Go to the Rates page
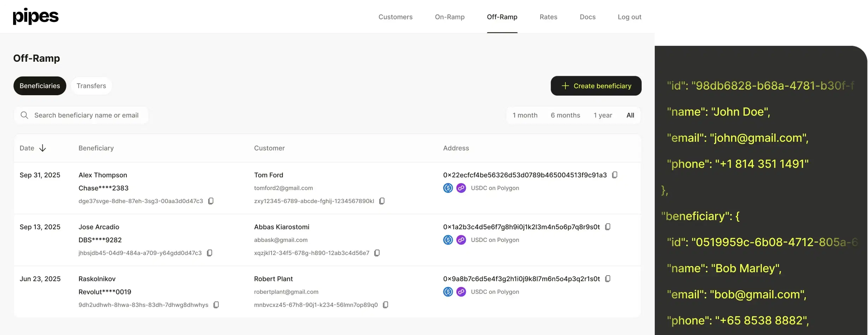The height and width of the screenshot is (335, 868). click(x=548, y=17)
